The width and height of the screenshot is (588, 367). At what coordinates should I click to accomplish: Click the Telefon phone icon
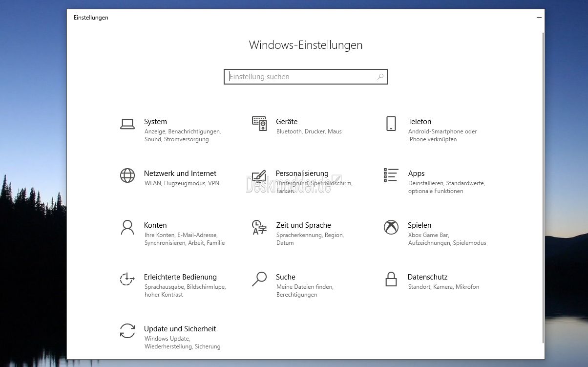[x=391, y=124]
